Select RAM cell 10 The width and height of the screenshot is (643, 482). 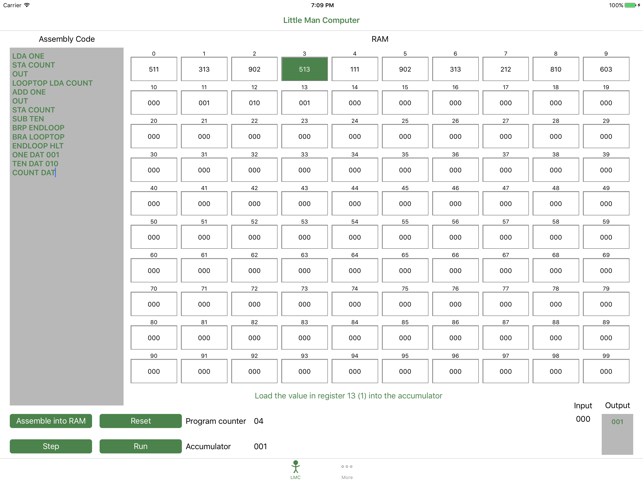coord(154,103)
